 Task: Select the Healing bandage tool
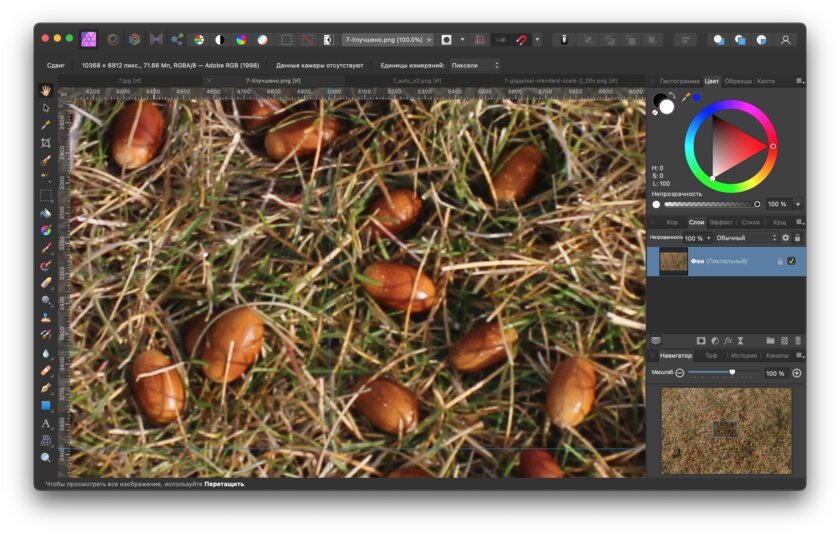click(46, 370)
